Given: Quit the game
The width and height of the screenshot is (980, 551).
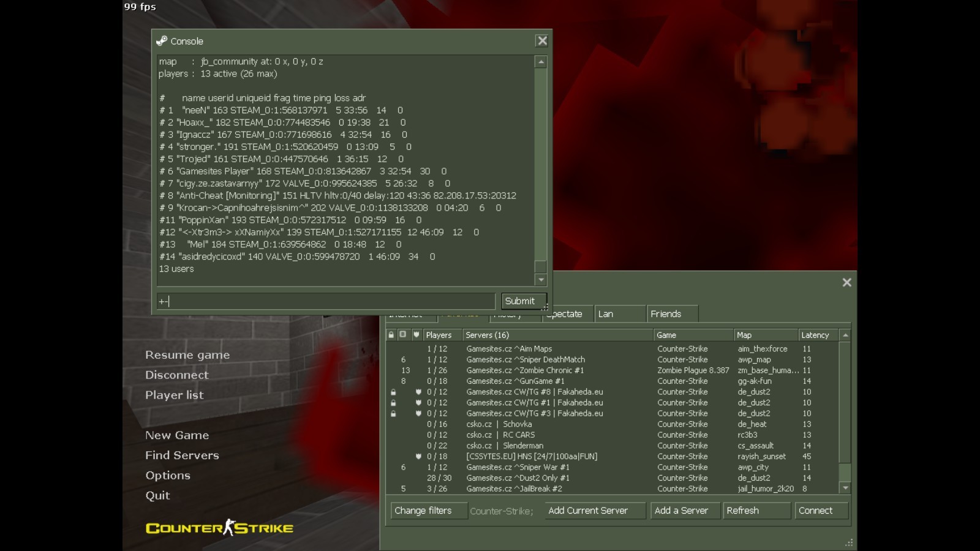Looking at the screenshot, I should 157,496.
